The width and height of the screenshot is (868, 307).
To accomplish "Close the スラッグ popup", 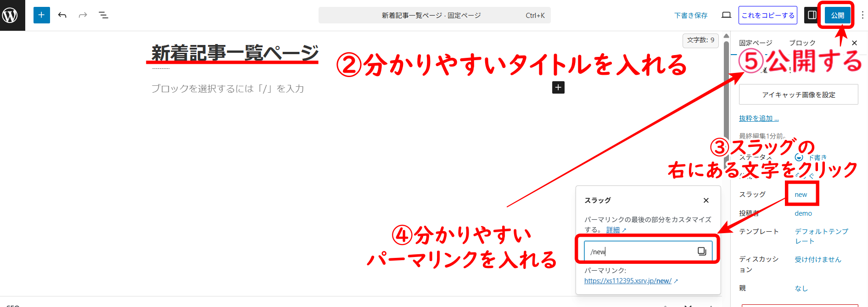I will coord(706,201).
